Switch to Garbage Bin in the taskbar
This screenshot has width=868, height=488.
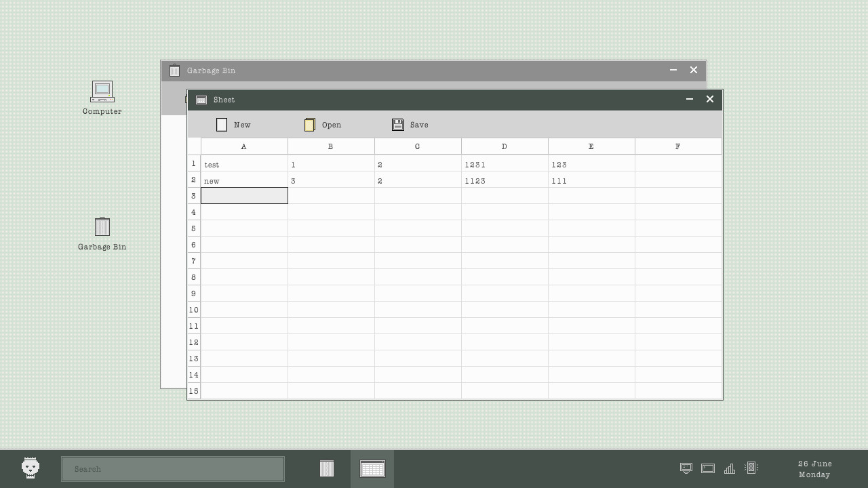tap(327, 468)
